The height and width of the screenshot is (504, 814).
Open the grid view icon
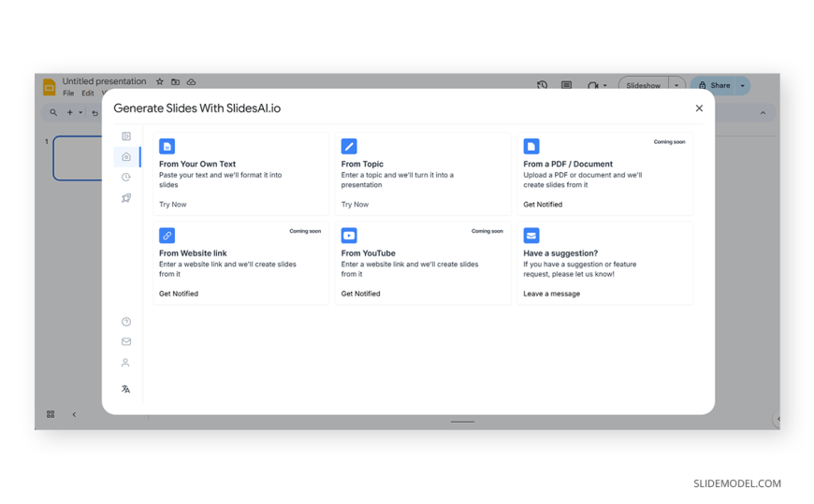(51, 414)
